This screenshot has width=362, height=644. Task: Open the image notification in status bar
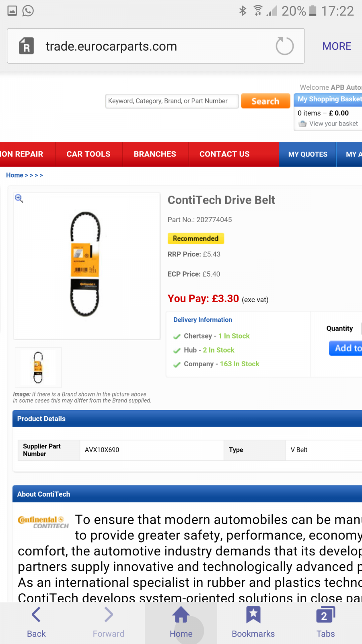pos(12,11)
